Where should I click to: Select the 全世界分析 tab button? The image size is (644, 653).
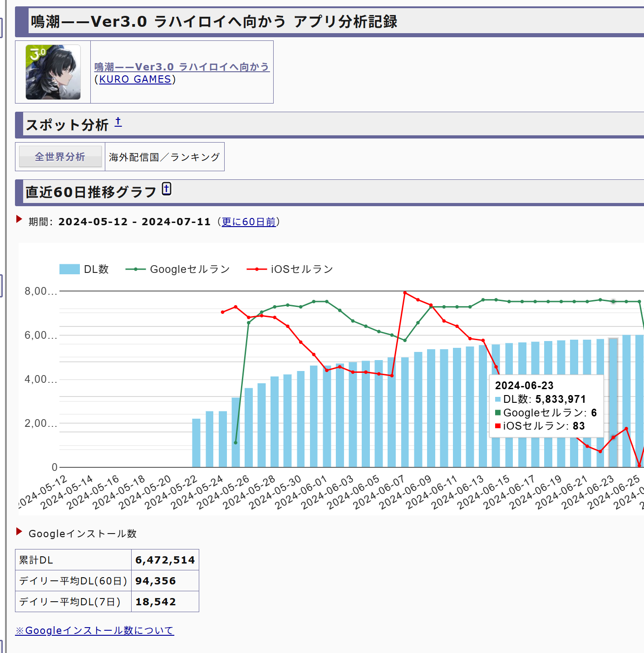click(x=60, y=157)
